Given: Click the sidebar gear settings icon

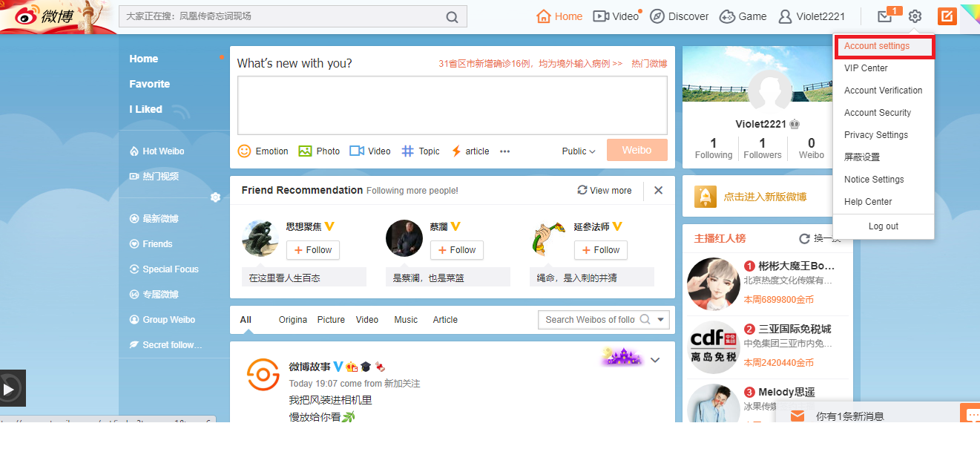Looking at the screenshot, I should (215, 197).
